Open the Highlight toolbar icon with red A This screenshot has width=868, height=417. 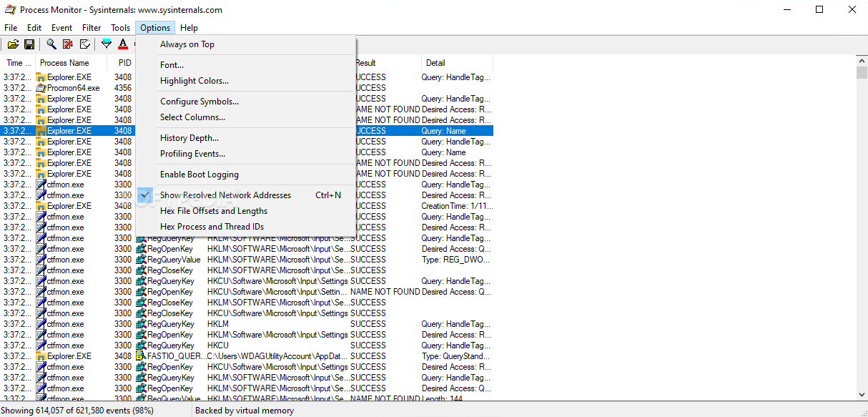[123, 44]
